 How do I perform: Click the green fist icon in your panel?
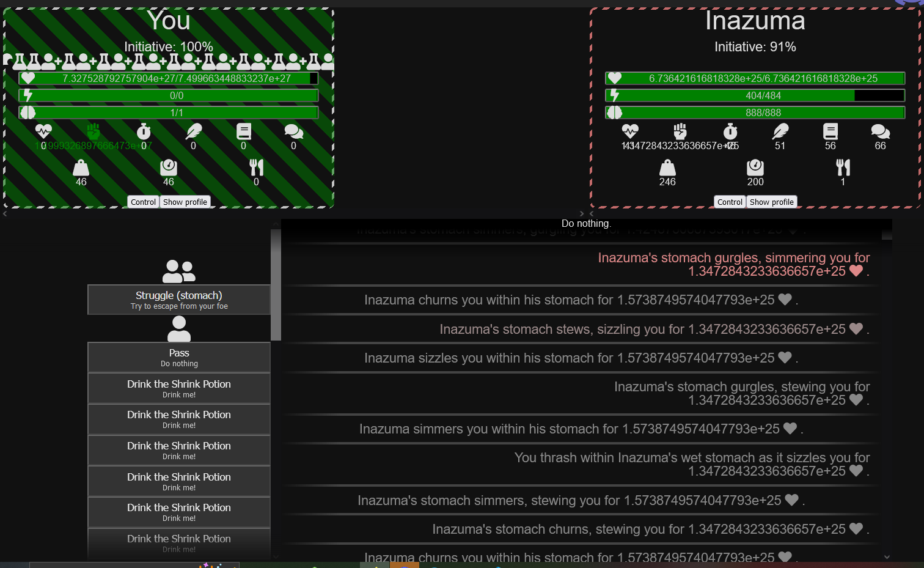pos(93,131)
